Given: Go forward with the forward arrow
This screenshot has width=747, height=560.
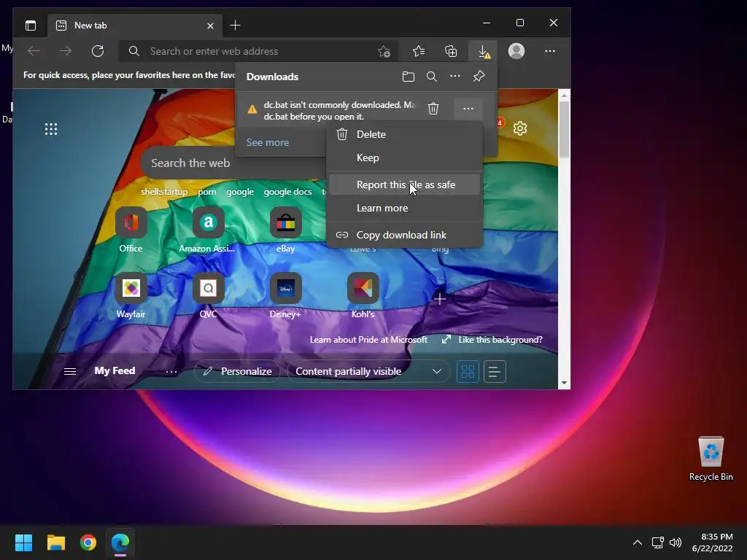Looking at the screenshot, I should (x=65, y=51).
